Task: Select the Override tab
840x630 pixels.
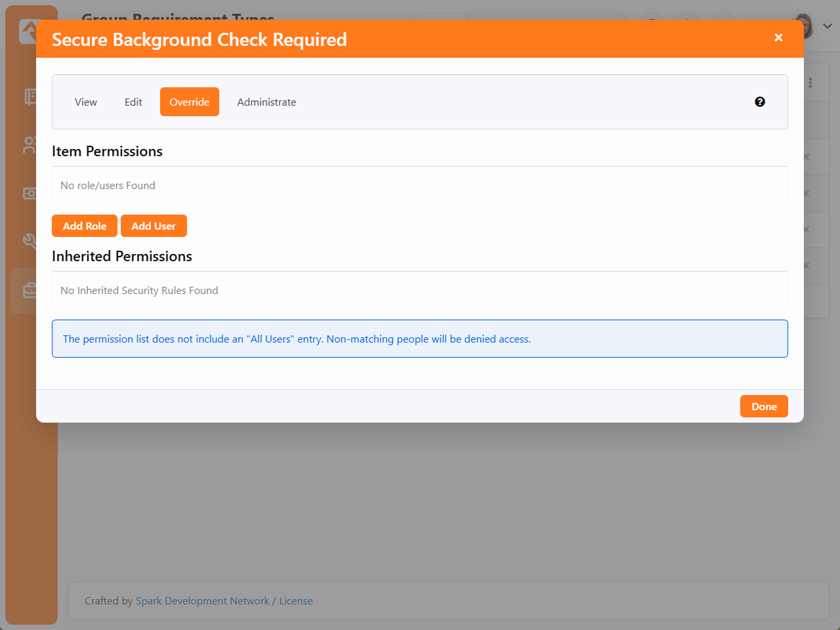Action: (x=190, y=102)
